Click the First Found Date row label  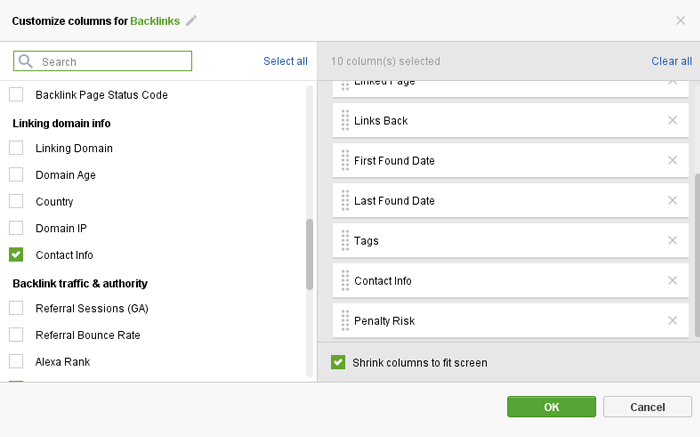coord(394,161)
